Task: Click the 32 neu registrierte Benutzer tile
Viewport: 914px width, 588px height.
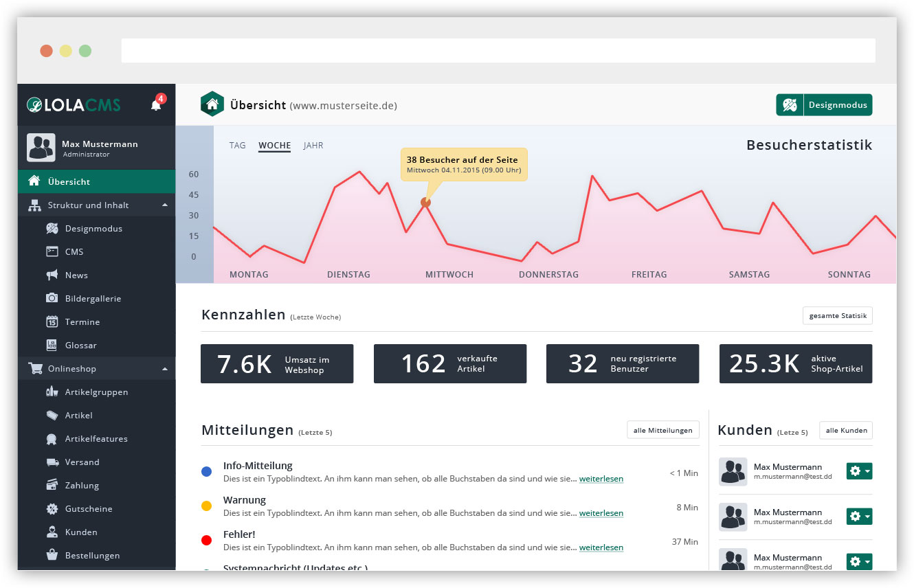Action: pos(623,364)
